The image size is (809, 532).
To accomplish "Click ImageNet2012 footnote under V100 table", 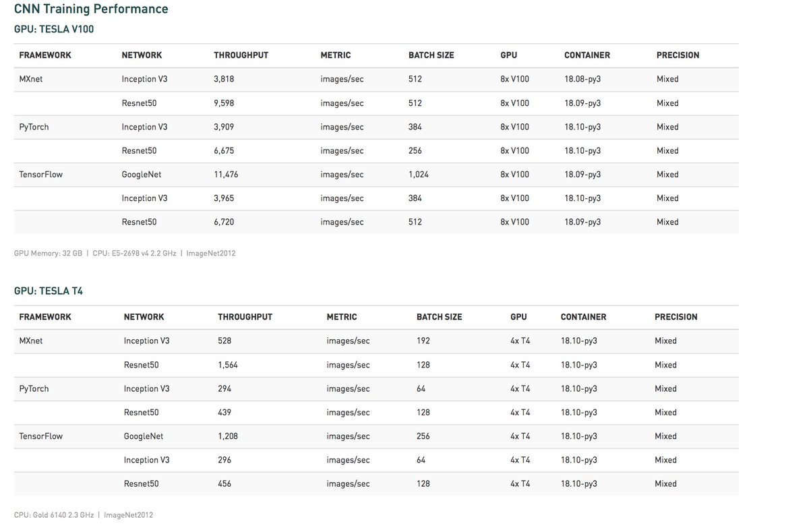I will click(x=211, y=254).
